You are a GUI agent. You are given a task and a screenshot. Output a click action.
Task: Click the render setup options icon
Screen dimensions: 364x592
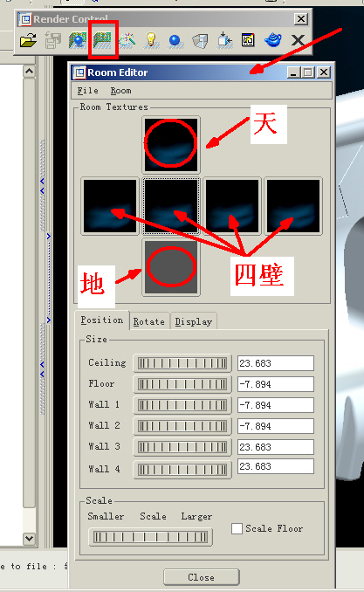(x=248, y=40)
